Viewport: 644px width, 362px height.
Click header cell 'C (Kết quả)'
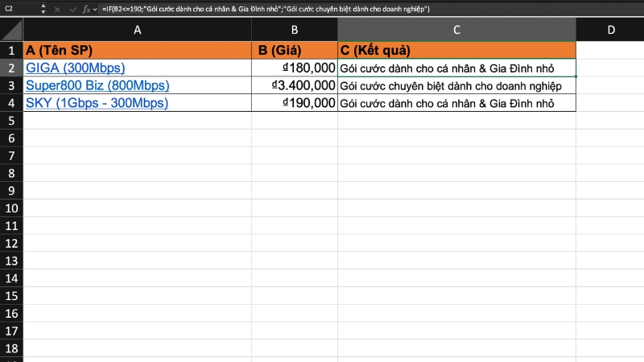(456, 51)
